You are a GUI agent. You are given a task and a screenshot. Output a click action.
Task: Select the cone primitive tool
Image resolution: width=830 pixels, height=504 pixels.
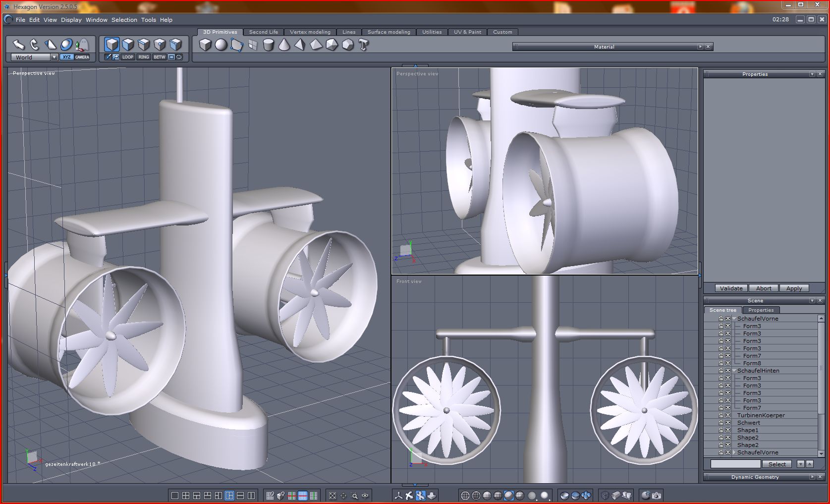click(284, 45)
